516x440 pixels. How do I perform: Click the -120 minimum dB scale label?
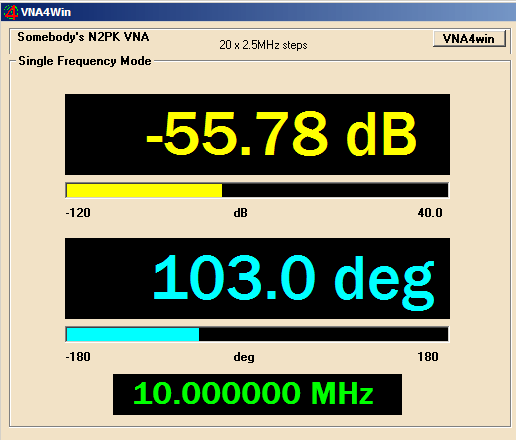(78, 213)
